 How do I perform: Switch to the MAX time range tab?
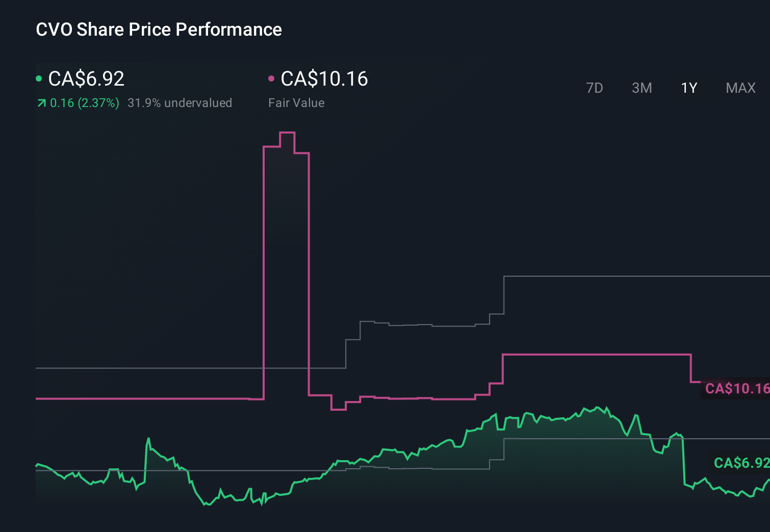(x=740, y=88)
